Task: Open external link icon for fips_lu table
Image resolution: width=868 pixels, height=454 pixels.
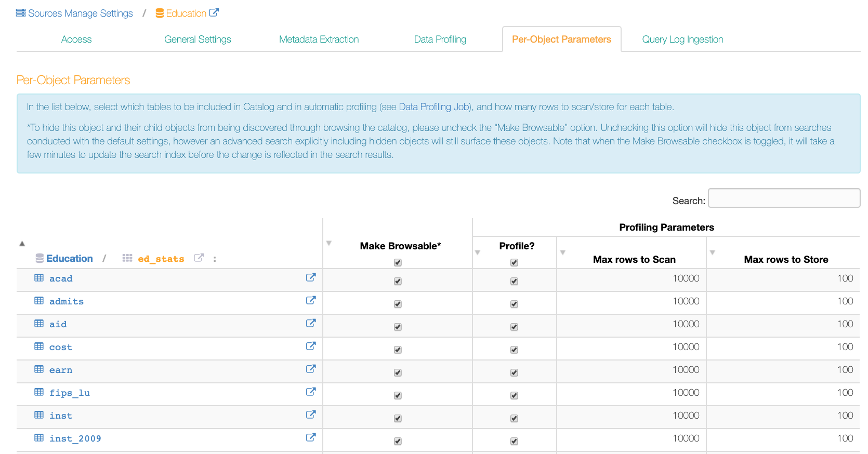Action: [x=311, y=392]
